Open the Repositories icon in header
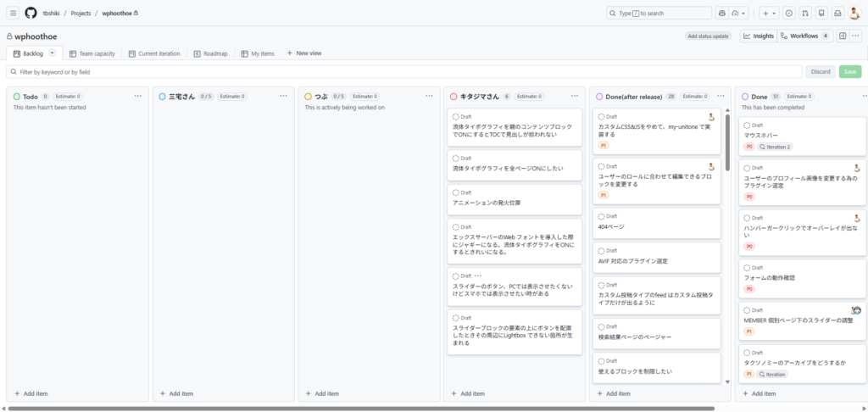 [821, 13]
